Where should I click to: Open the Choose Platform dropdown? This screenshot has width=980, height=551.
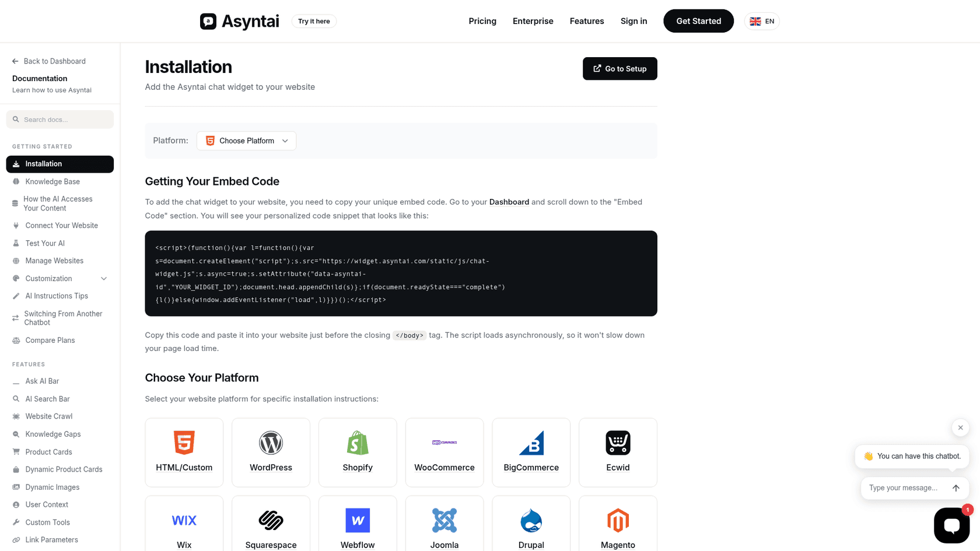coord(246,141)
